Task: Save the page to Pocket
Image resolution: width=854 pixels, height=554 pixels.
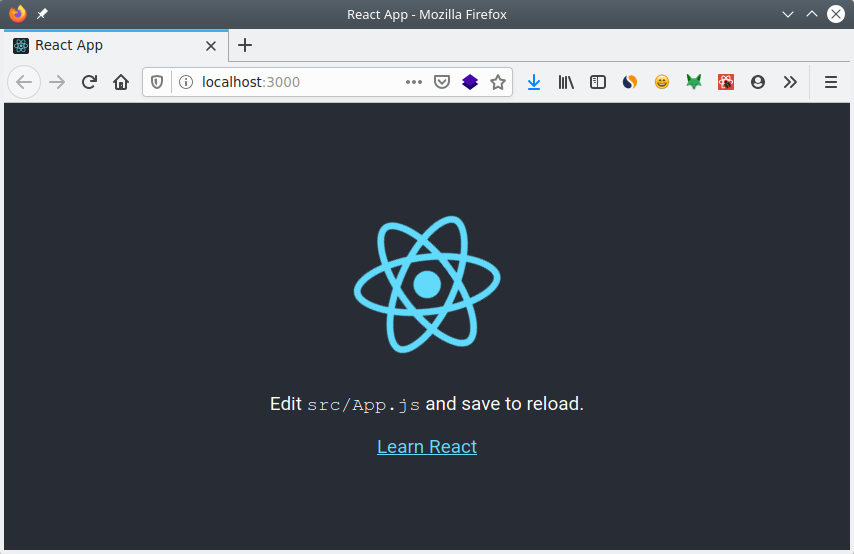Action: 442,82
